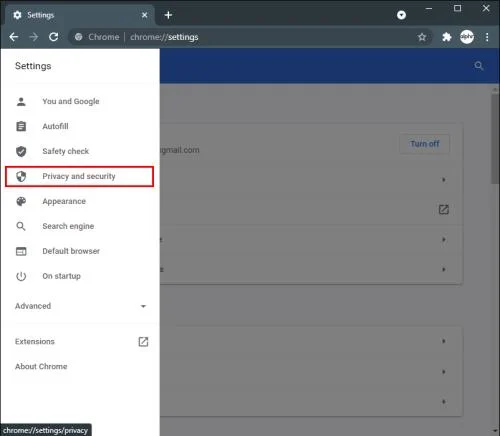Viewport: 500px width, 436px height.
Task: Open You and Google settings
Action: 79,101
